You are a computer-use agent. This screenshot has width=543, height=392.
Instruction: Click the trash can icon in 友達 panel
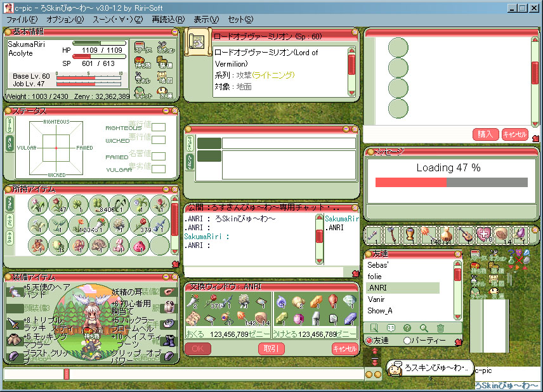[440, 327]
